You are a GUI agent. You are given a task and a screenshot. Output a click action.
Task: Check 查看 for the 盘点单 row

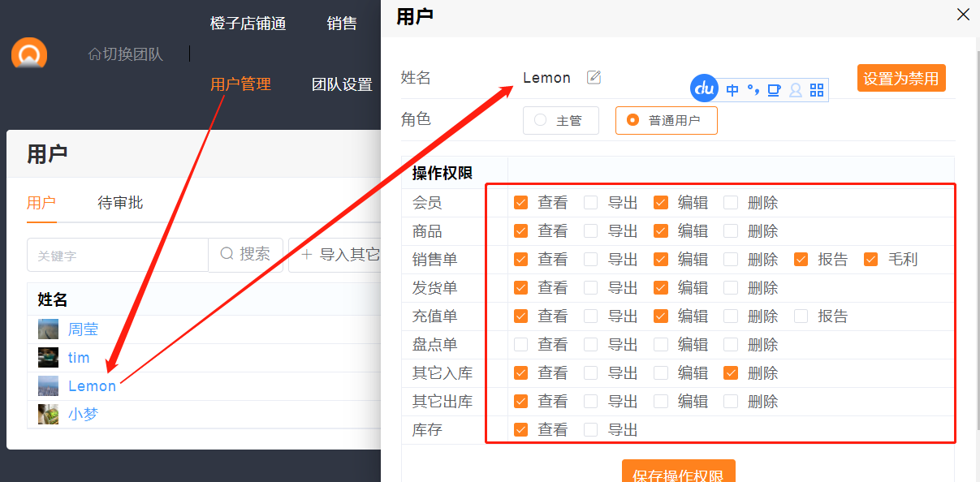(521, 345)
